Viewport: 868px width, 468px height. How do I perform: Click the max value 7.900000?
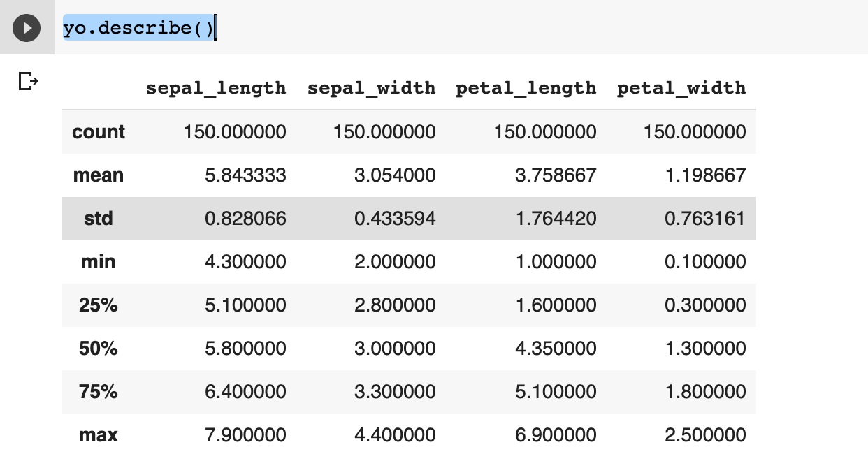tap(245, 435)
